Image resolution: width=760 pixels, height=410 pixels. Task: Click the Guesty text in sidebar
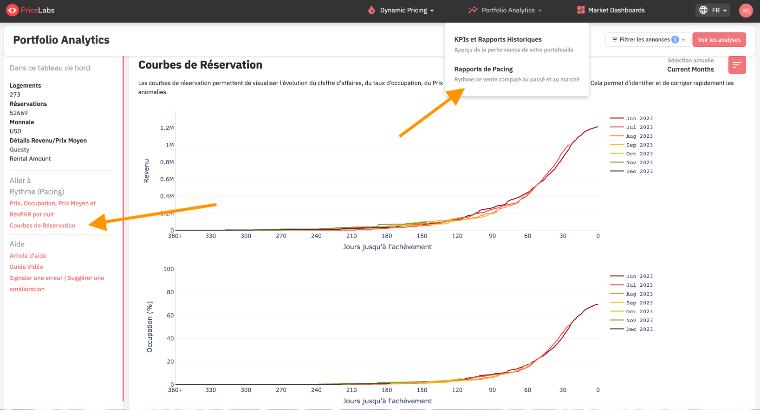[x=19, y=150]
